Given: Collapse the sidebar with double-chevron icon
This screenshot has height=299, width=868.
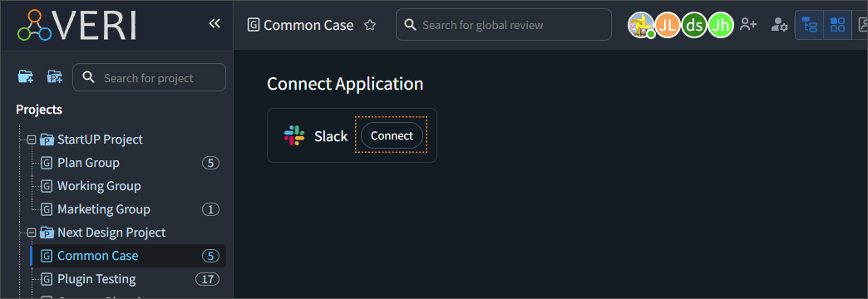Looking at the screenshot, I should [215, 23].
